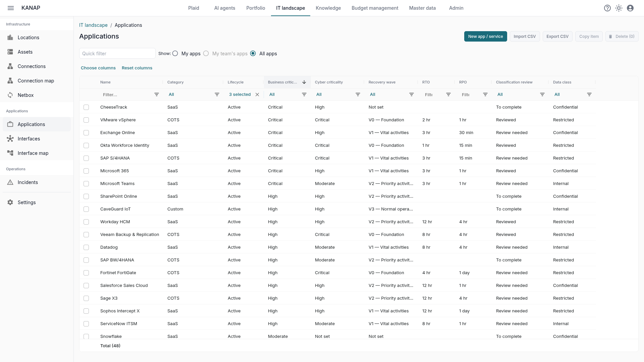Viewport: 644px width, 362px height.
Task: Switch to the Portfolio tab
Action: [x=256, y=8]
